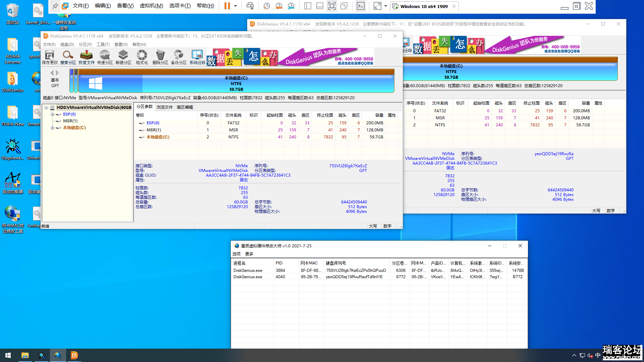
Task: Click the muted volume icon in system tray
Action: (x=590, y=355)
